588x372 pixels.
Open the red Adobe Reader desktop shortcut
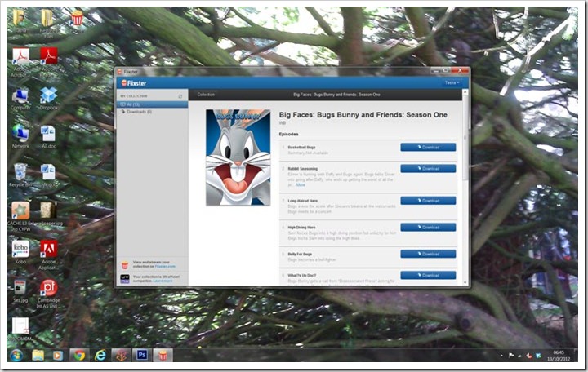[x=49, y=62]
